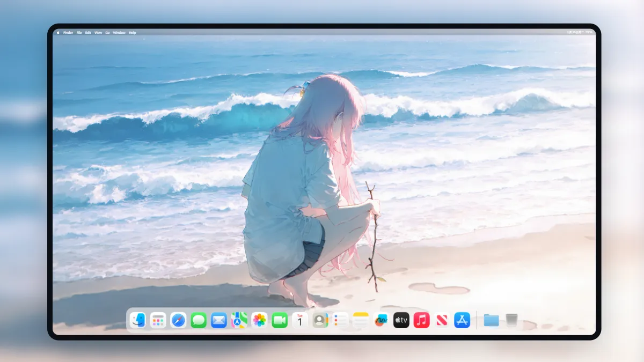644x362 pixels.
Task: Launch Freeform from the dock
Action: click(381, 320)
